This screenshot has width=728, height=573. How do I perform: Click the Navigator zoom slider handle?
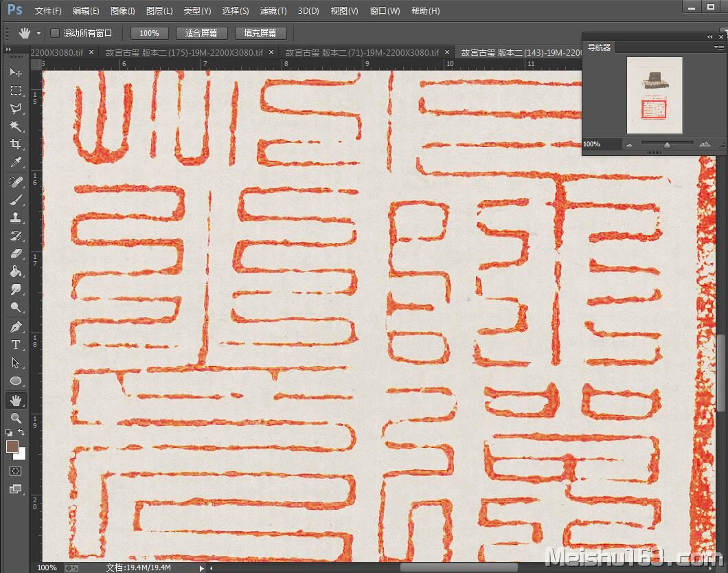[667, 145]
